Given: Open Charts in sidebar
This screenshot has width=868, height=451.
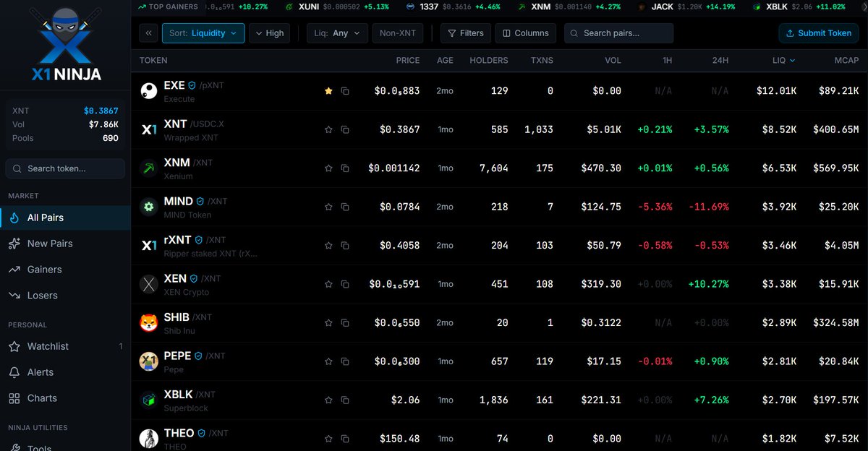Looking at the screenshot, I should coord(65,398).
